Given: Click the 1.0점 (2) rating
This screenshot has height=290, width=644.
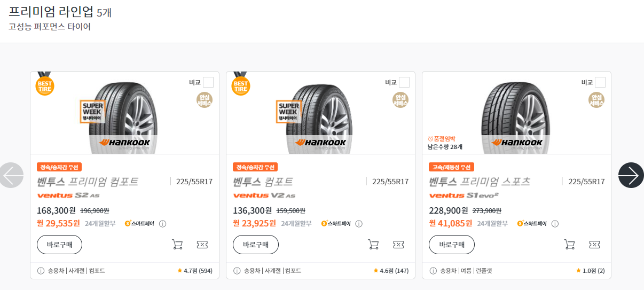Looking at the screenshot, I should [x=591, y=271].
